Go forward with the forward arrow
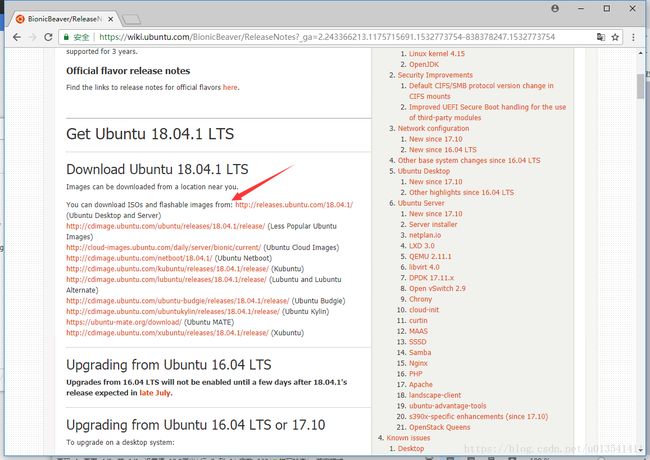Image resolution: width=650 pixels, height=460 pixels. [33, 37]
